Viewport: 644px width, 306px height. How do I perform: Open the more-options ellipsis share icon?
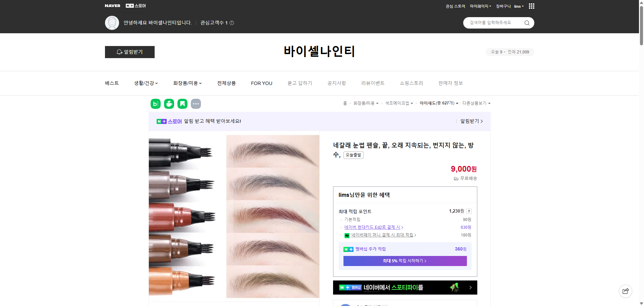(x=196, y=103)
